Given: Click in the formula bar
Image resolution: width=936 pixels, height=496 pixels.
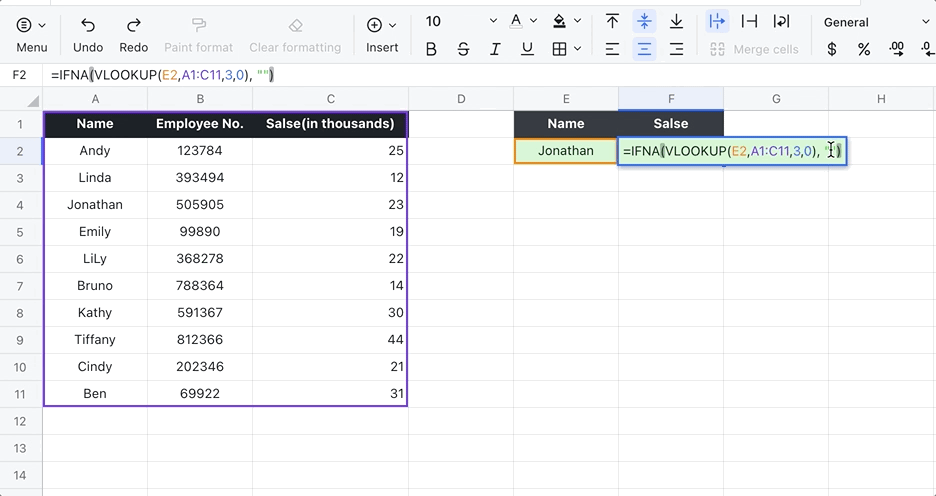Looking at the screenshot, I should (x=489, y=75).
